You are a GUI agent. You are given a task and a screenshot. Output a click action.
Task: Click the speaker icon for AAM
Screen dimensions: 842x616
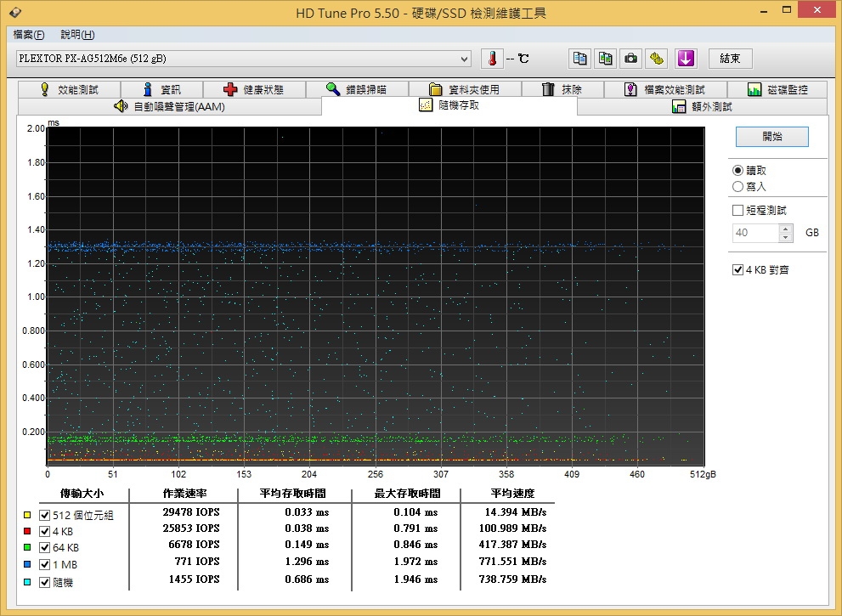[x=121, y=106]
